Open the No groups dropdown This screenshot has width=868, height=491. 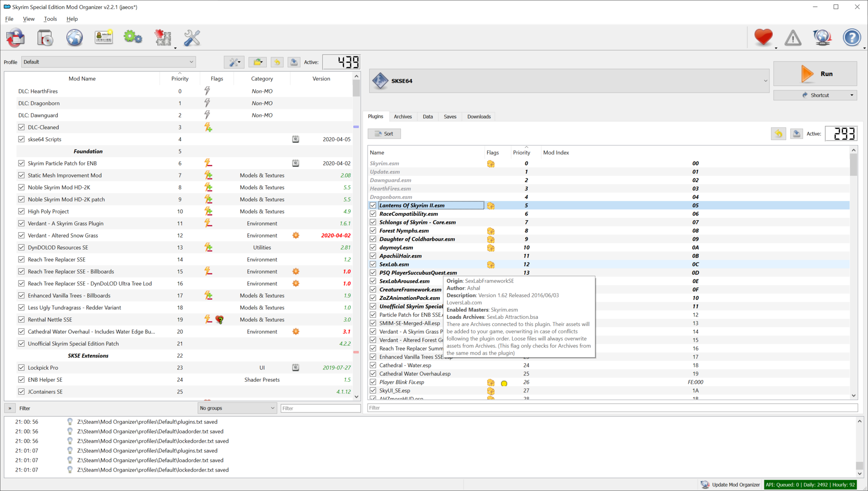[237, 408]
